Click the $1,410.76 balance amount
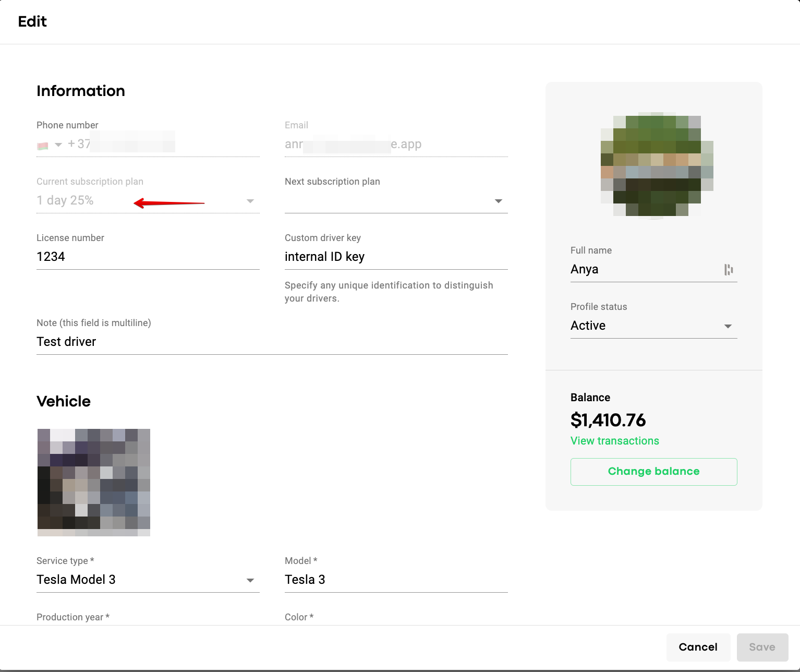Screen dimensions: 800x672 pyautogui.click(x=608, y=420)
